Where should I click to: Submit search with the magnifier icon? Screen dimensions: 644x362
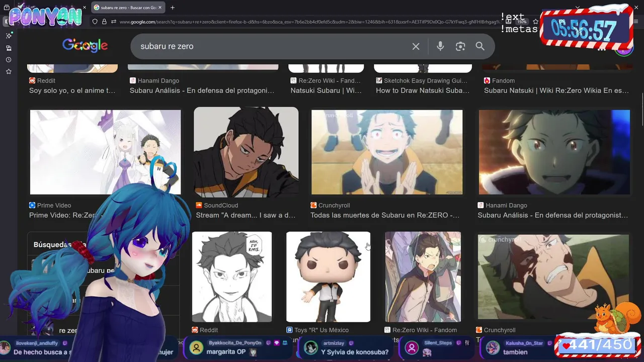pos(480,46)
